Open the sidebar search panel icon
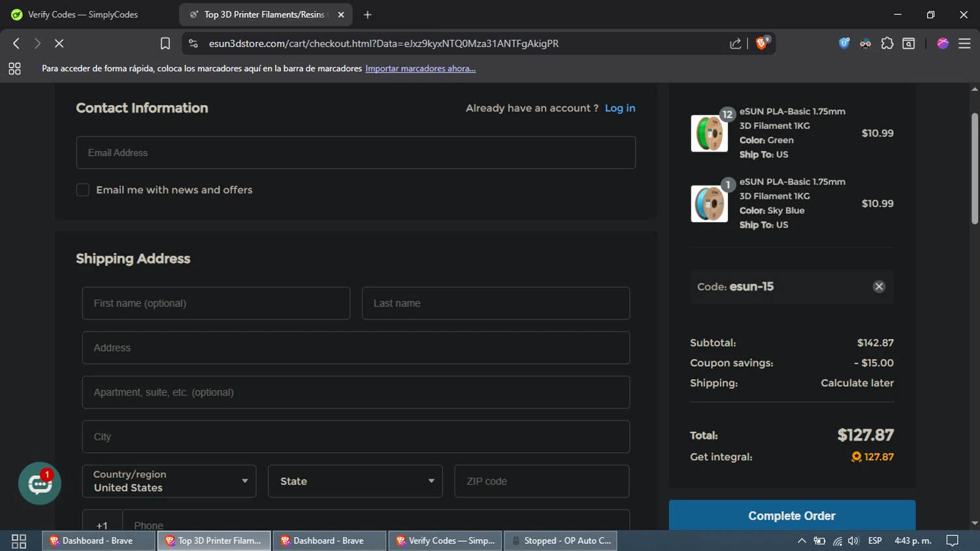 [x=909, y=43]
